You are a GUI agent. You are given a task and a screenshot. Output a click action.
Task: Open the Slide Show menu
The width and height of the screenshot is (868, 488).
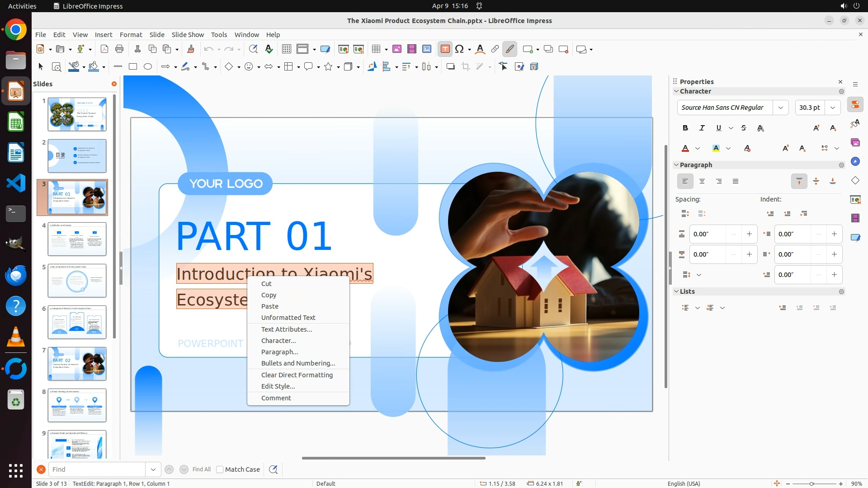pyautogui.click(x=188, y=35)
